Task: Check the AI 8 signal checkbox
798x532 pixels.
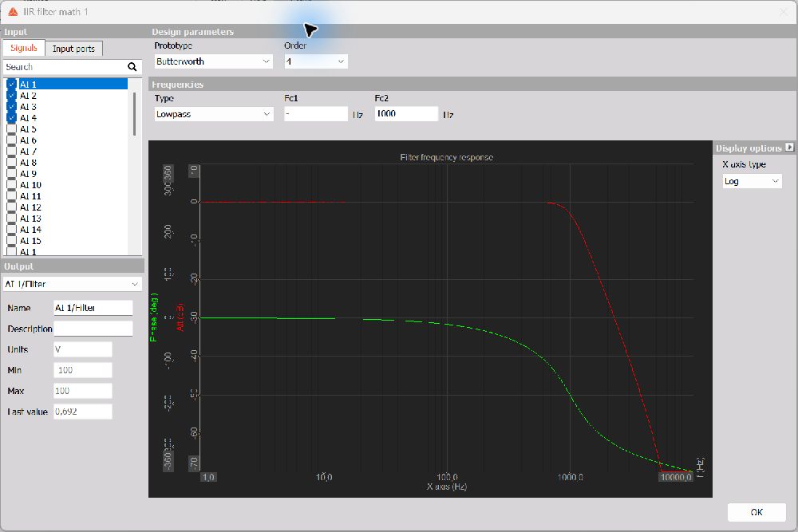Action: point(12,163)
